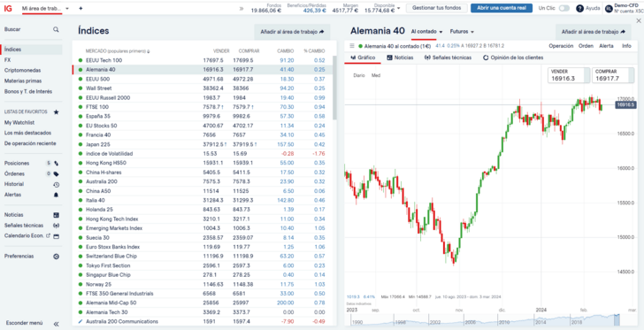The height and width of the screenshot is (330, 644).
Task: Open De operación reciente list
Action: 31,143
